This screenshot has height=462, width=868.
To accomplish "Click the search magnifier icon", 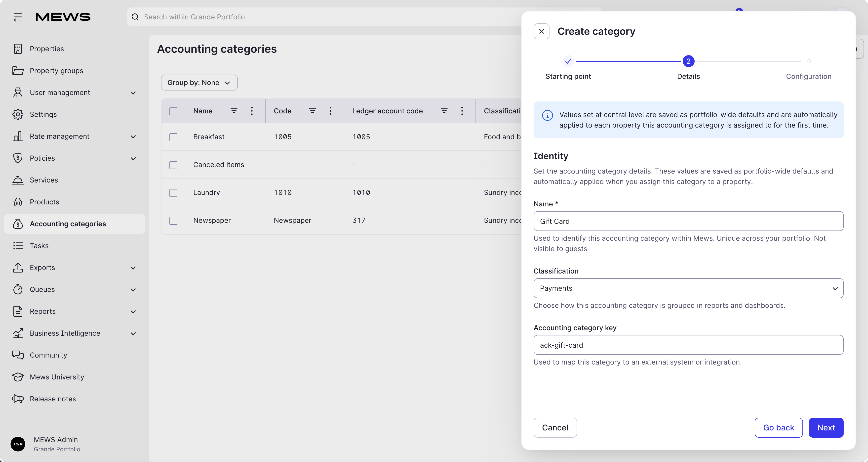I will point(135,17).
